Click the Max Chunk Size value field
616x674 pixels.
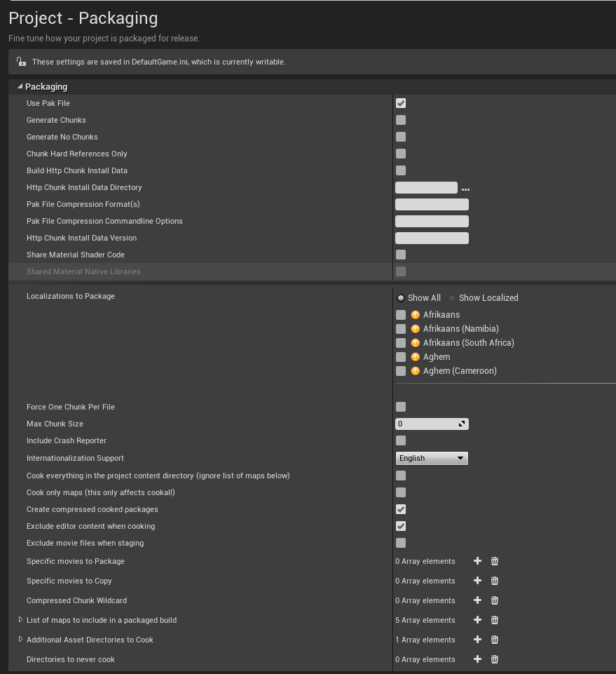(x=432, y=424)
